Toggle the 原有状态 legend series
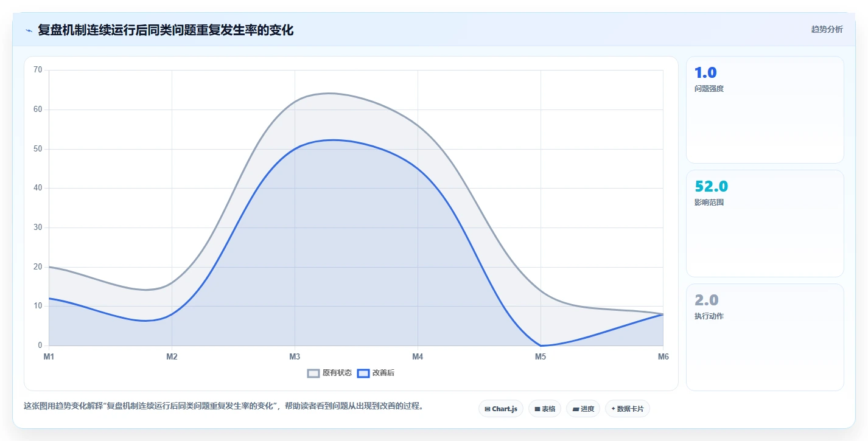 329,373
